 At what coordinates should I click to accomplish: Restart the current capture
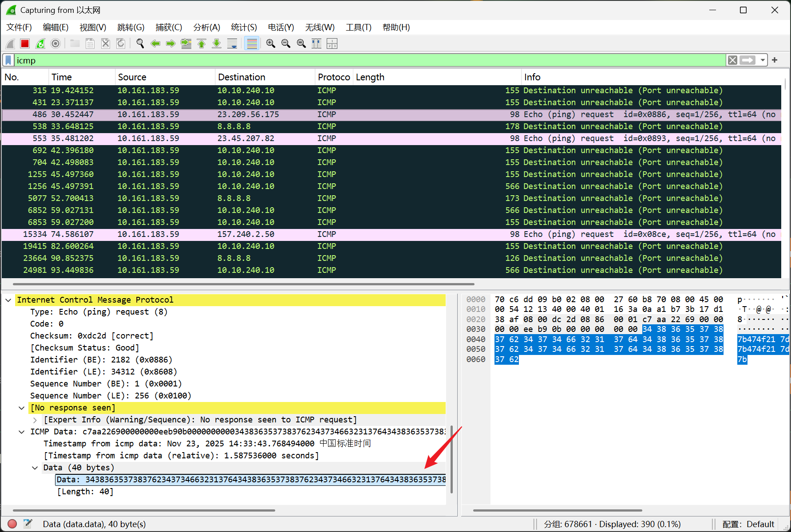point(40,43)
